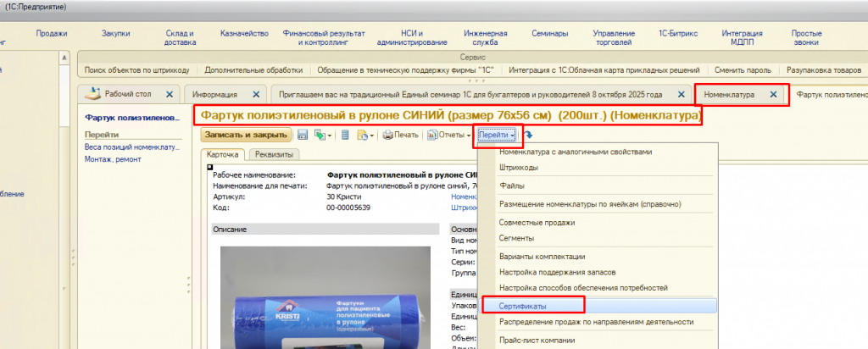
Task: Open the Семинары section
Action: (x=549, y=33)
